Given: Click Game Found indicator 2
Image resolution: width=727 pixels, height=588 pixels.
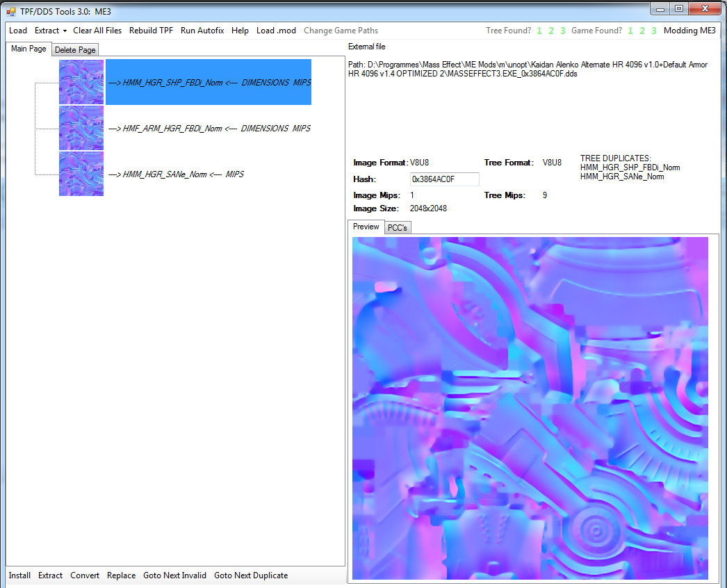Looking at the screenshot, I should [642, 31].
